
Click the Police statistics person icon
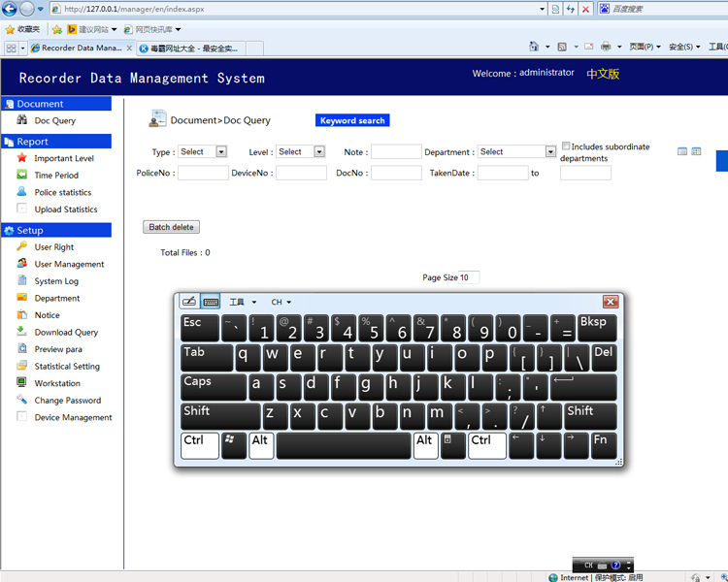[22, 192]
